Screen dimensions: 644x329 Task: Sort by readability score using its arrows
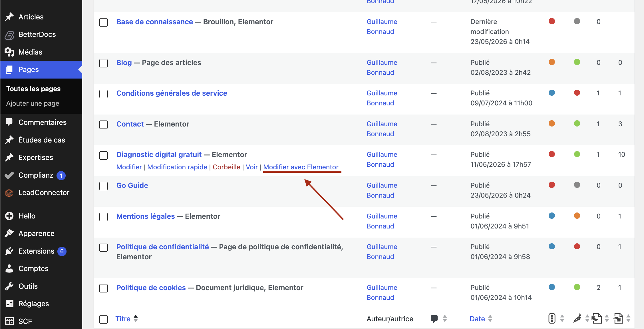tap(587, 318)
